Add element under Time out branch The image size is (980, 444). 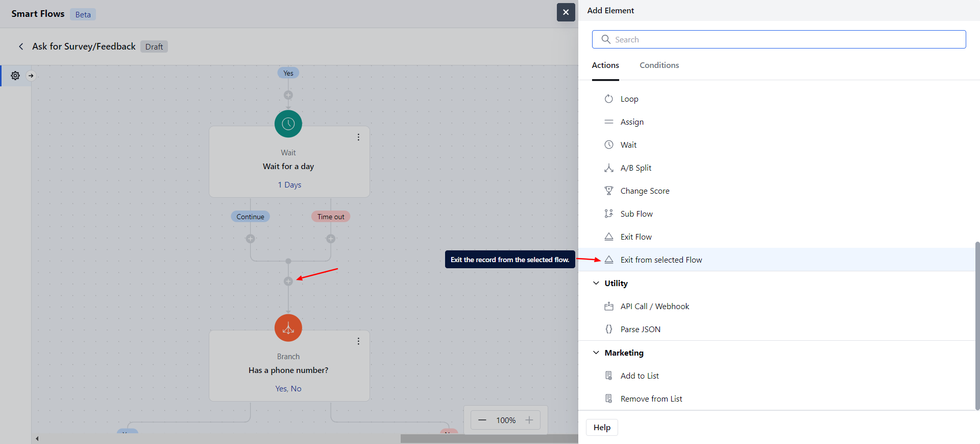click(x=331, y=239)
